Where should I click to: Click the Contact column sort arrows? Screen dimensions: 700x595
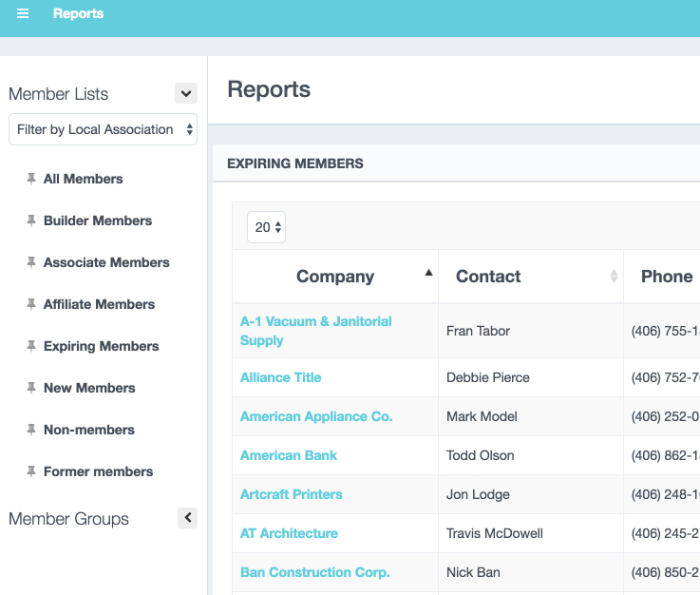pos(614,276)
